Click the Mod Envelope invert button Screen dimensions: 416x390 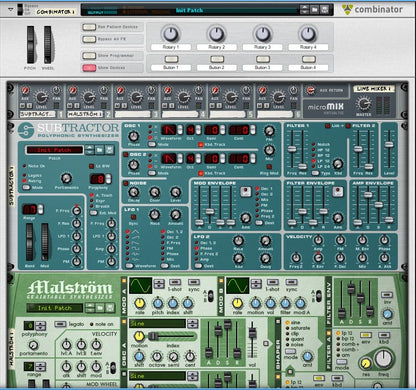click(x=245, y=192)
